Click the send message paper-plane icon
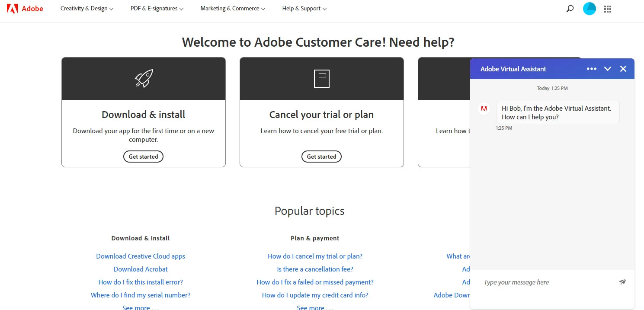Viewport: 644px width, 310px height. point(622,282)
